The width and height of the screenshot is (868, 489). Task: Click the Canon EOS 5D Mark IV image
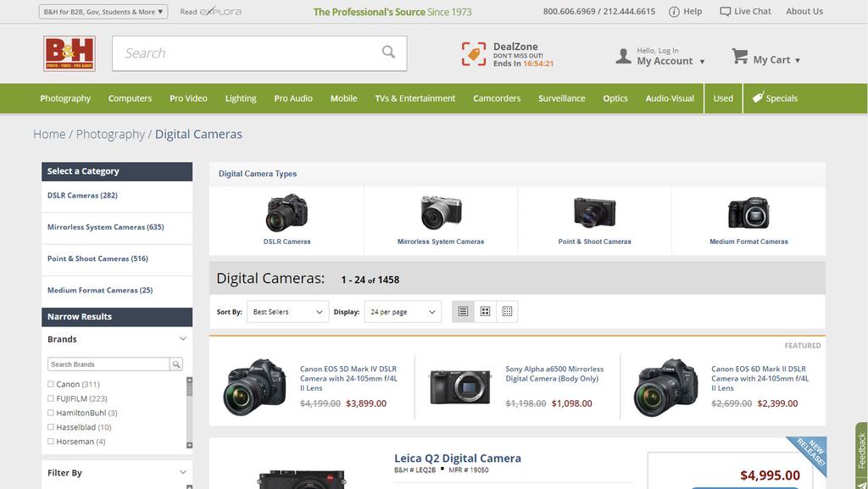click(x=255, y=387)
